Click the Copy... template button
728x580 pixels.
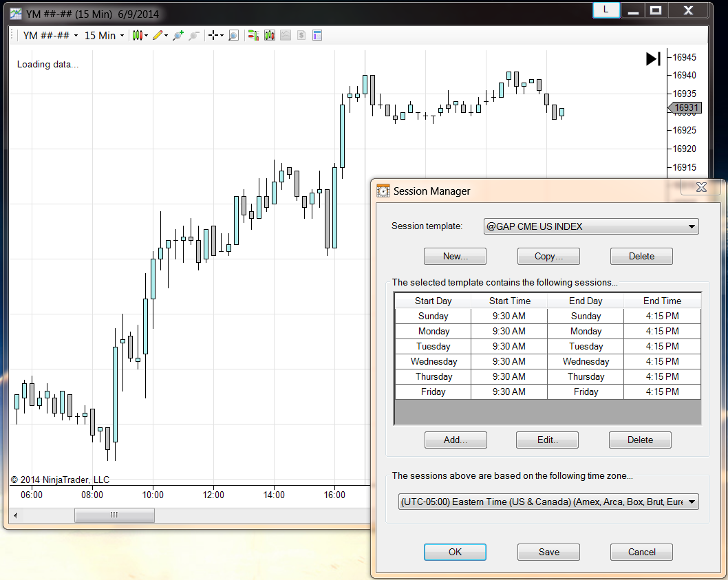(548, 257)
